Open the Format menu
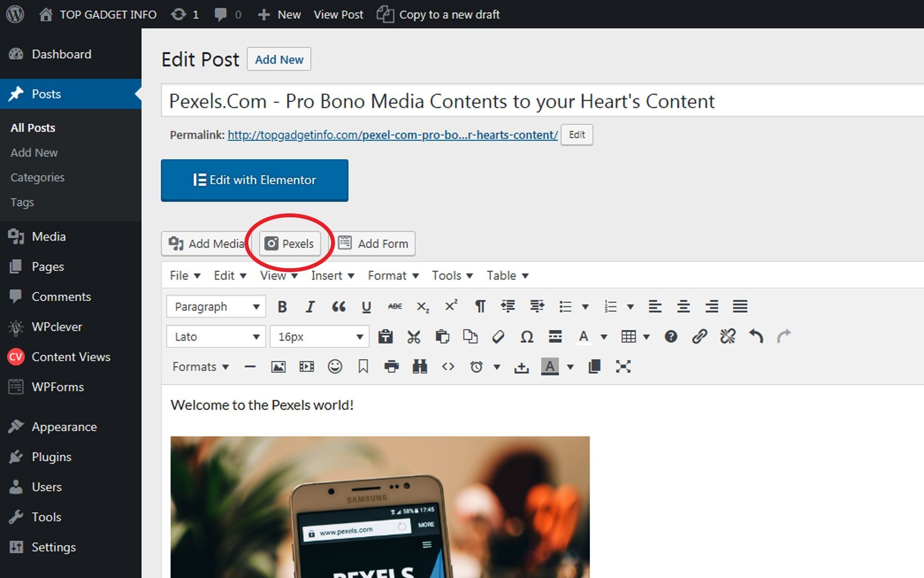 393,276
